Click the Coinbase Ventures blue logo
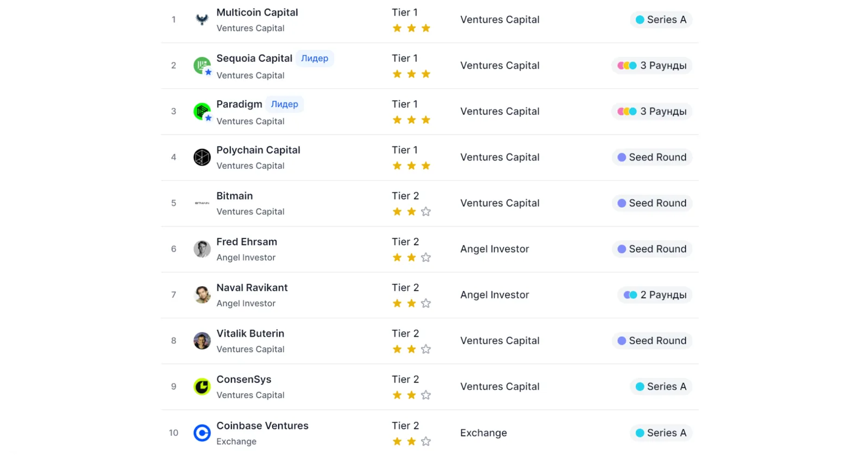The image size is (868, 455). click(x=202, y=433)
